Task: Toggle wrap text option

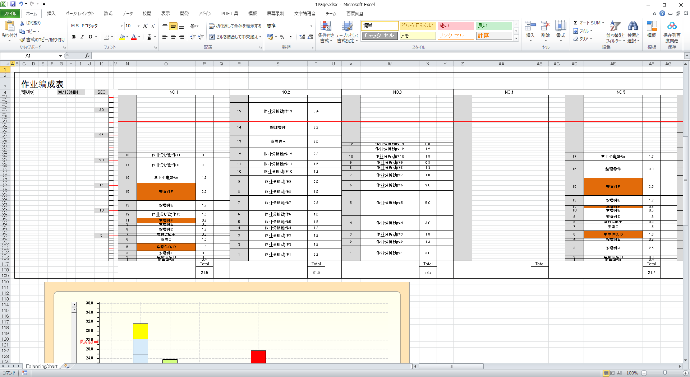Action: pyautogui.click(x=235, y=26)
